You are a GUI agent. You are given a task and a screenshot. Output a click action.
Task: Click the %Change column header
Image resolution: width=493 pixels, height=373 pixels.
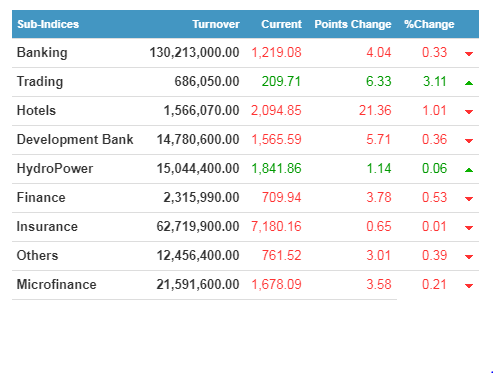[429, 24]
